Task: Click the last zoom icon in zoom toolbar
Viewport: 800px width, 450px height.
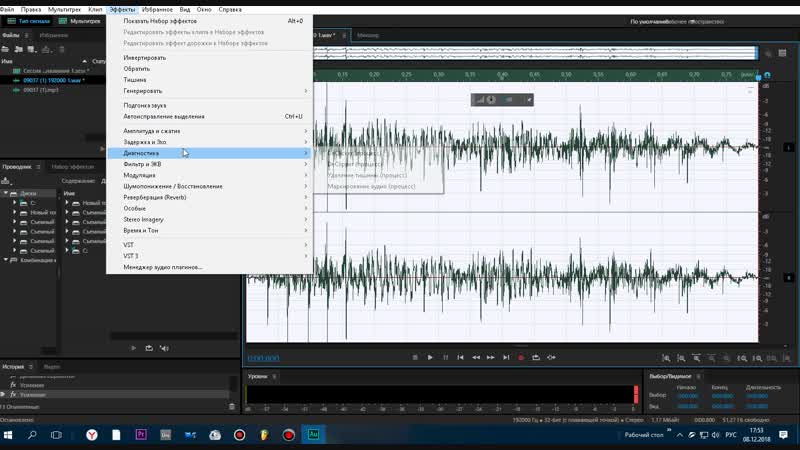Action: click(787, 358)
